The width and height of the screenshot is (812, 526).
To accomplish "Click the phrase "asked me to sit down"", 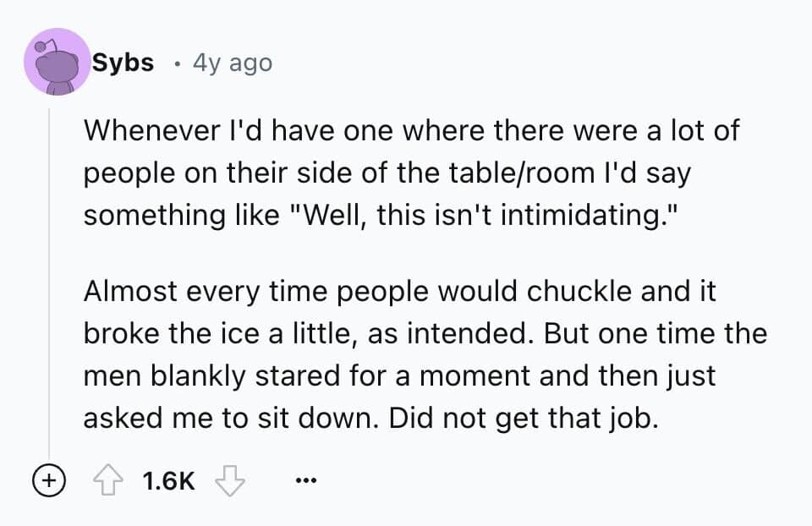I will (x=227, y=416).
